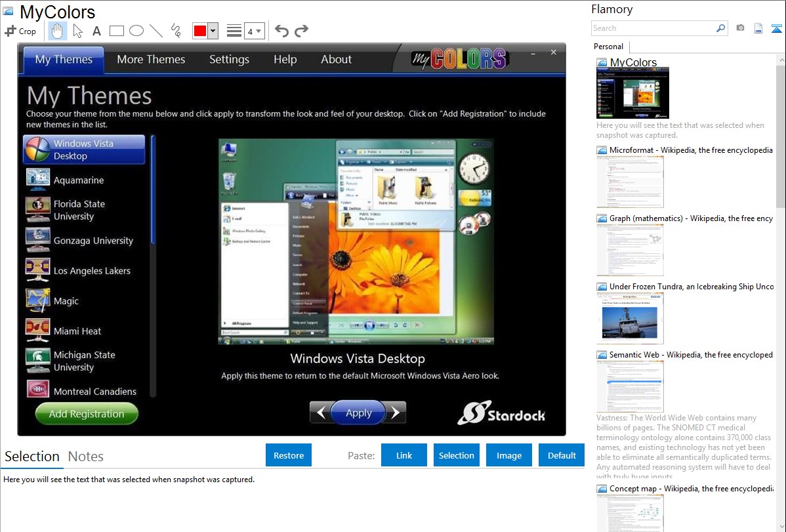Click the red color swatch

(200, 31)
